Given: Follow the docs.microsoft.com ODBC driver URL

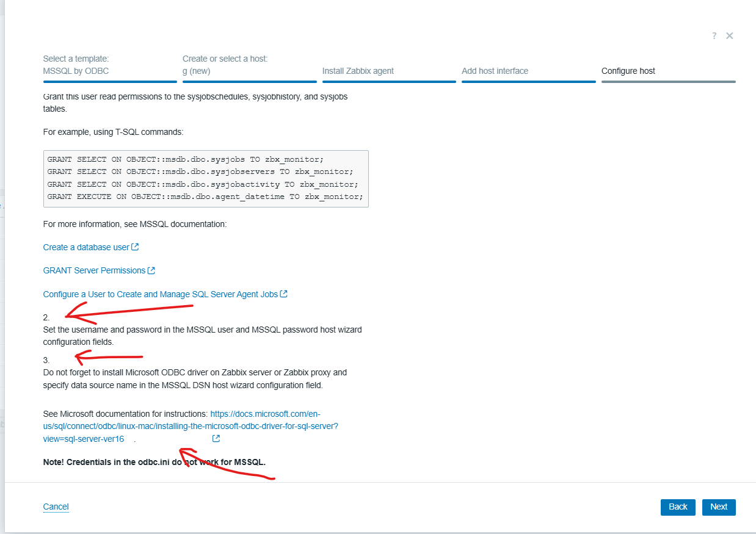Looking at the screenshot, I should click(191, 426).
